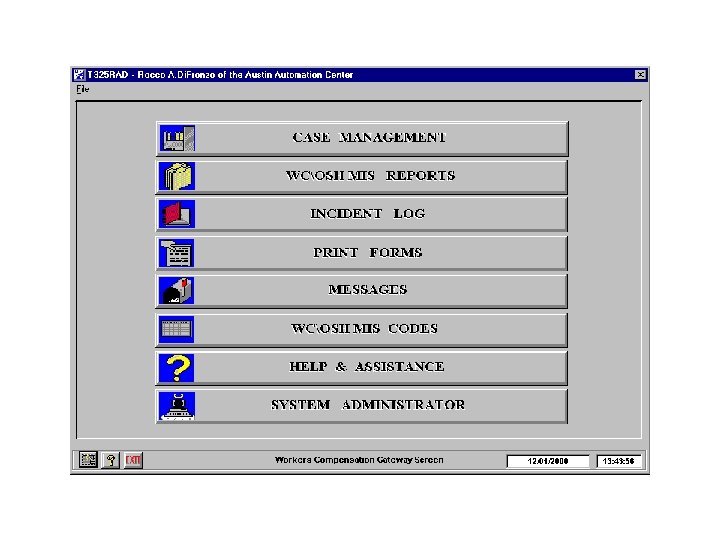Click the Incident Log red book icon
The height and width of the screenshot is (540, 720).
[x=177, y=214]
